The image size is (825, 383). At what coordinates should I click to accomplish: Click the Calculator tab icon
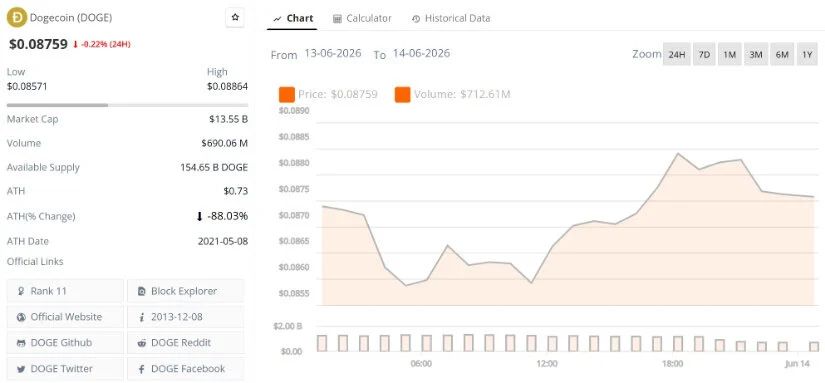337,19
